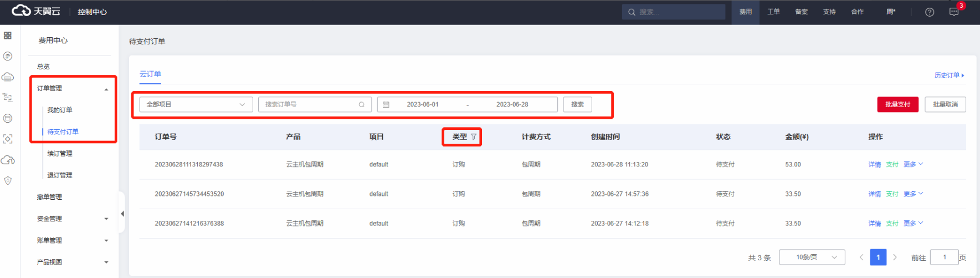Click the magnifier in order number search box
This screenshot has height=278, width=980.
(361, 104)
